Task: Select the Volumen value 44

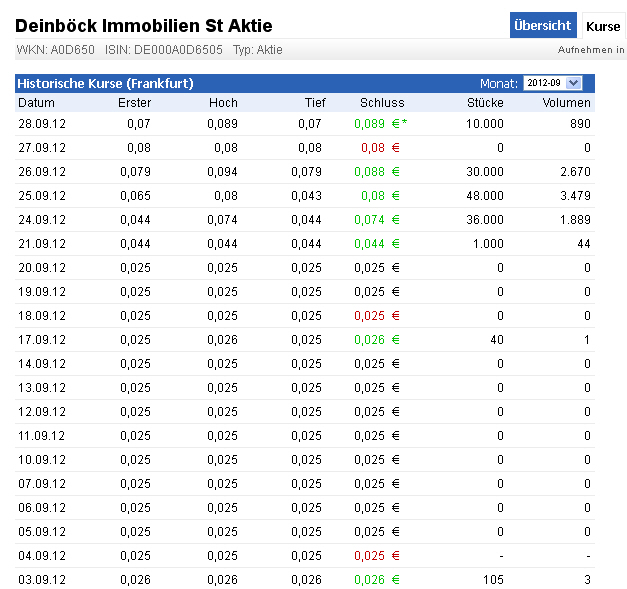Action: (584, 244)
